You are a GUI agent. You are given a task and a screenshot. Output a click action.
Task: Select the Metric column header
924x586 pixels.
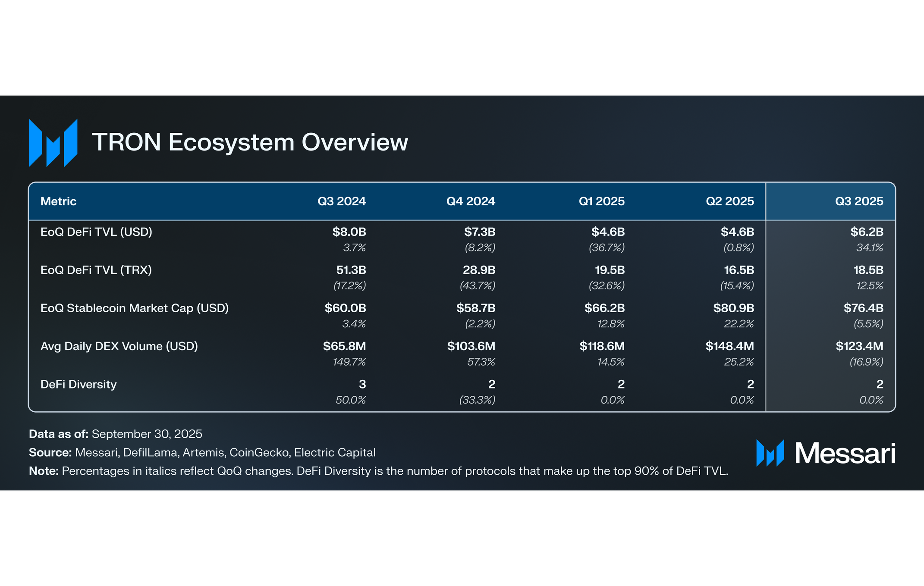point(58,201)
